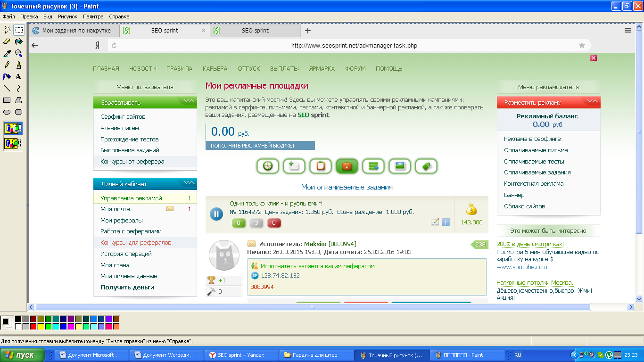
Task: Click the RU language indicator
Action: tap(518, 355)
